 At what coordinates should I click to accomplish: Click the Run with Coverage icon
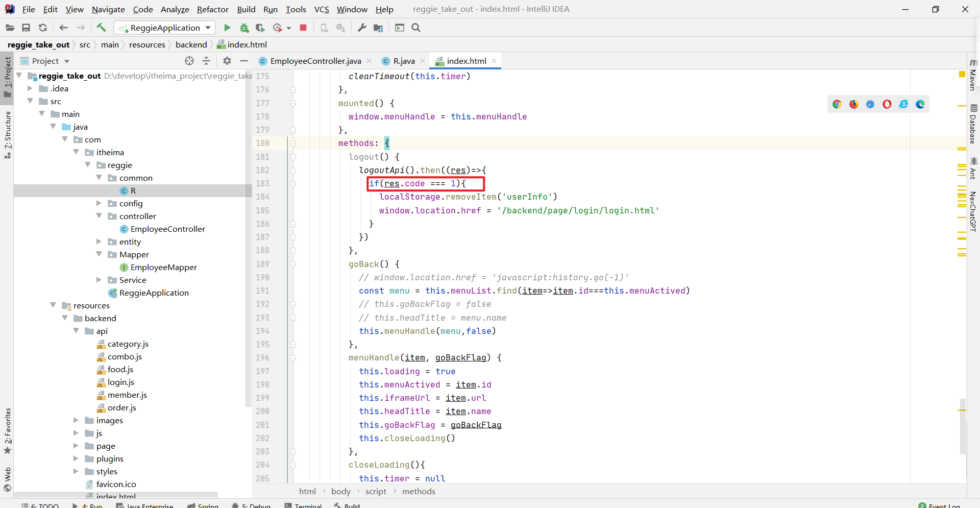[x=260, y=28]
